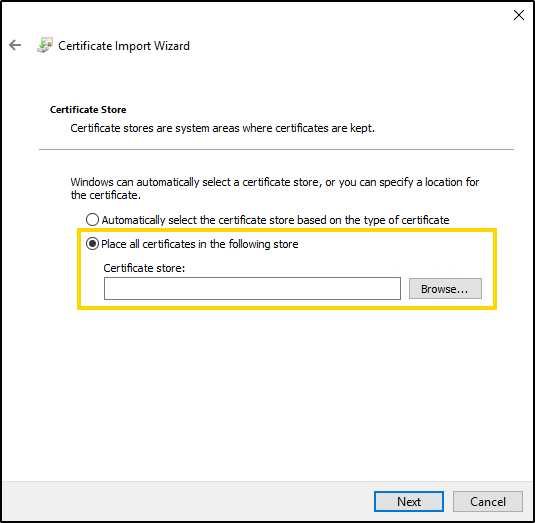This screenshot has height=523, width=535.
Task: Click the 'Automatically select the certificate store' label text
Action: (x=275, y=220)
